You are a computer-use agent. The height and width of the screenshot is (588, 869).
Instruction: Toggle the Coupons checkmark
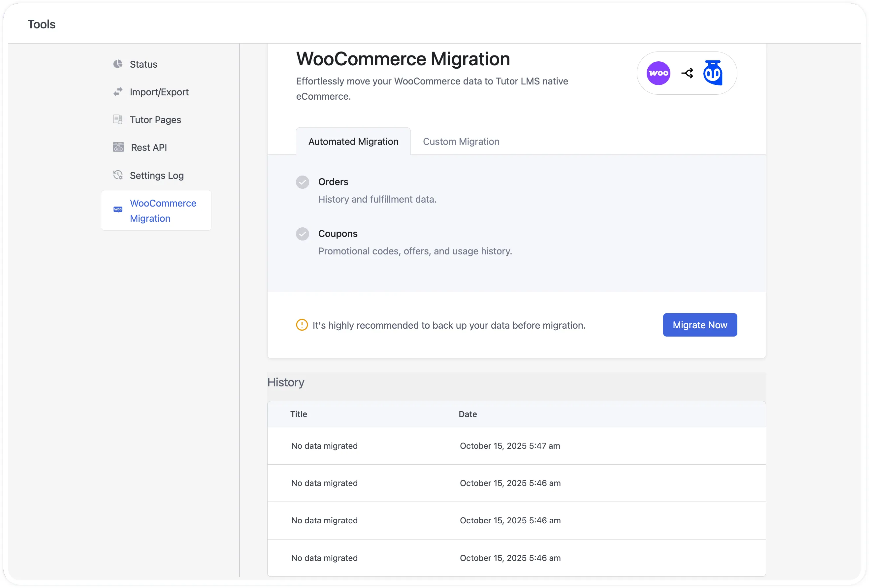point(303,234)
